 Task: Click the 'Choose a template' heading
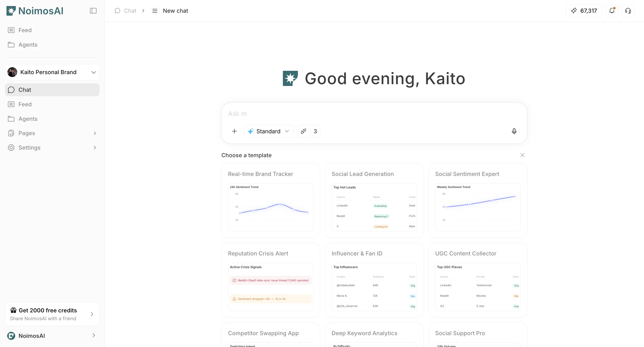coord(246,155)
